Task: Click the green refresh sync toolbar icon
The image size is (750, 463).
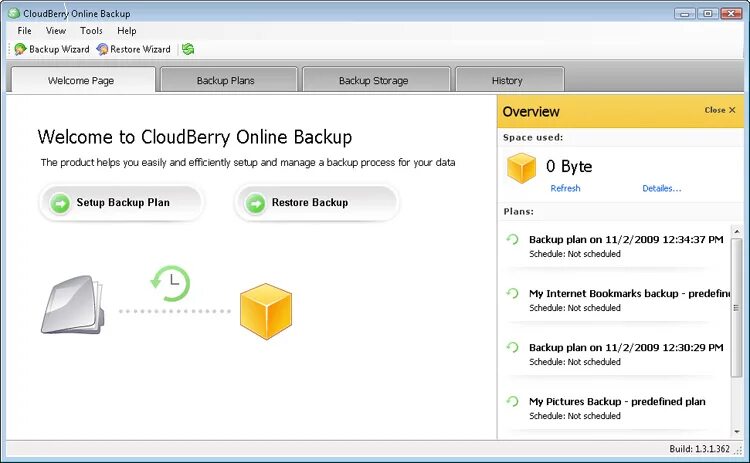Action: coord(188,49)
